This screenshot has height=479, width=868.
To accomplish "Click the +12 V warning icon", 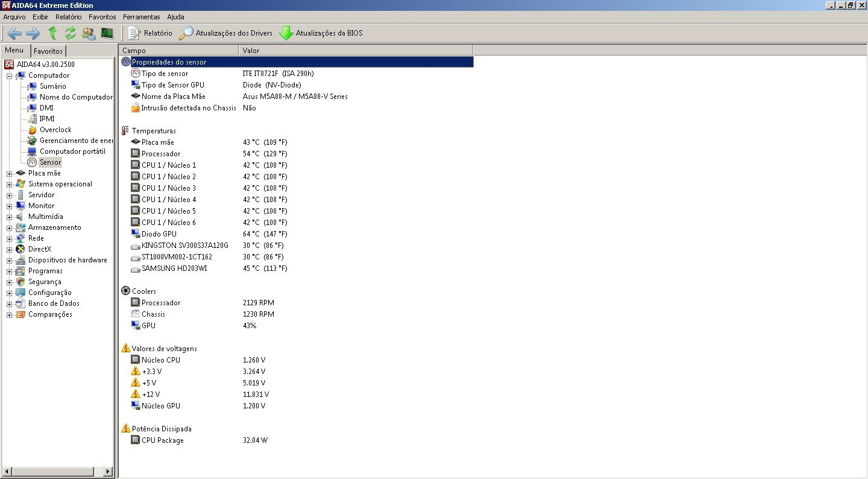I will (136, 395).
